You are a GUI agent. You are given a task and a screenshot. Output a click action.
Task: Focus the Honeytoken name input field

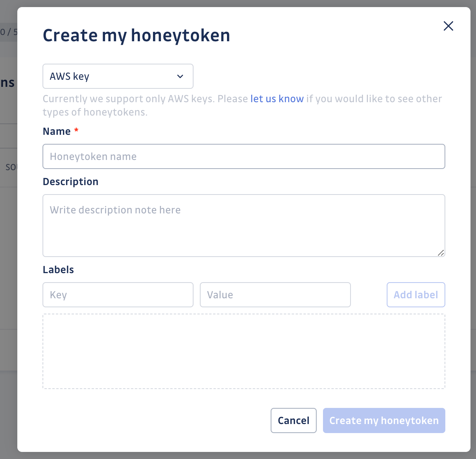pyautogui.click(x=244, y=156)
